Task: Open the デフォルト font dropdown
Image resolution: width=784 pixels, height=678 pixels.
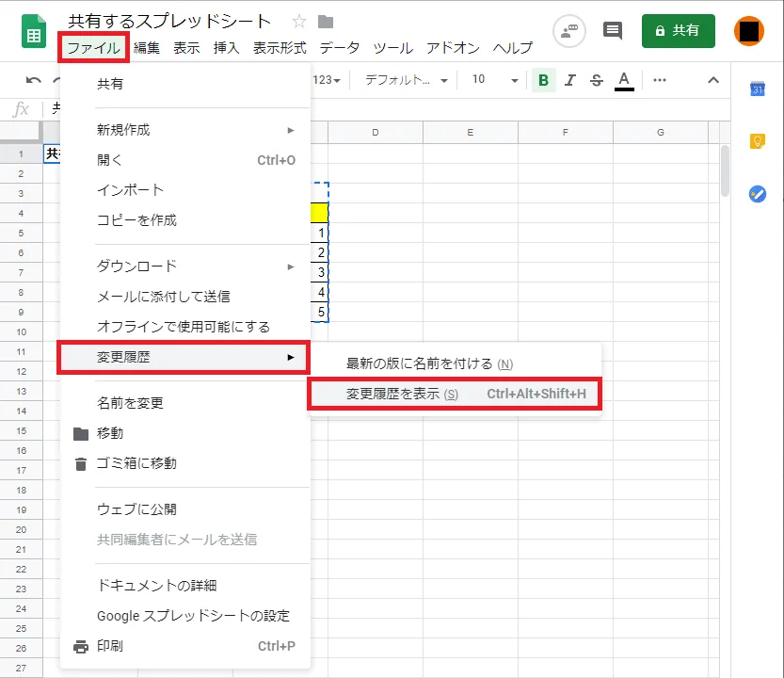Action: click(406, 80)
